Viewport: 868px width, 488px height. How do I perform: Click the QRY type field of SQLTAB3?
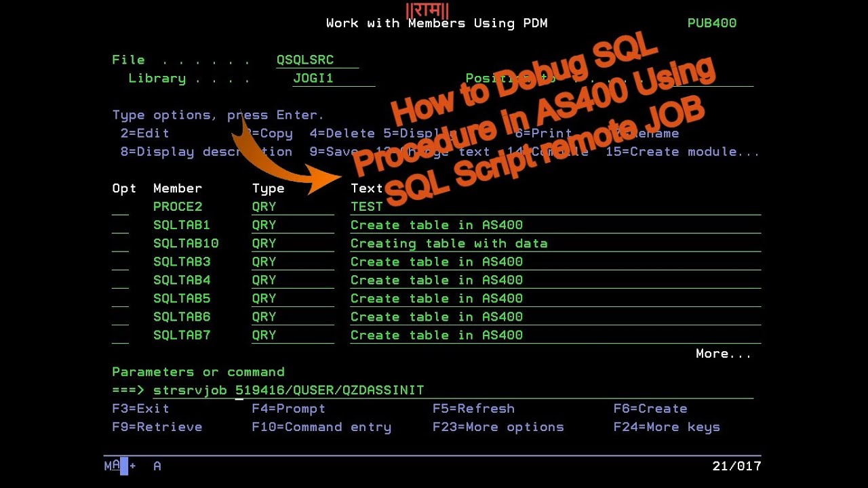pos(293,262)
